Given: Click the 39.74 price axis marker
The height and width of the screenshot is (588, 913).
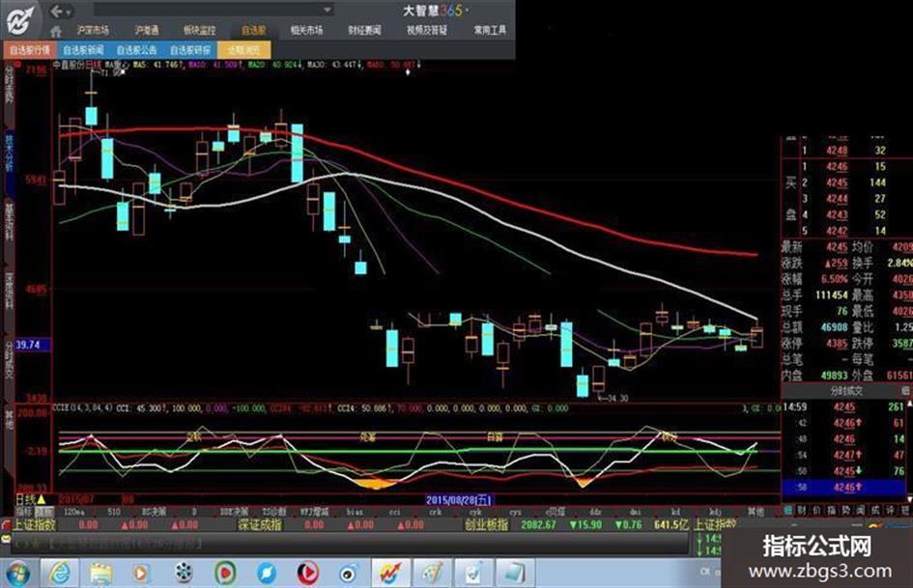Looking at the screenshot, I should [x=33, y=345].
